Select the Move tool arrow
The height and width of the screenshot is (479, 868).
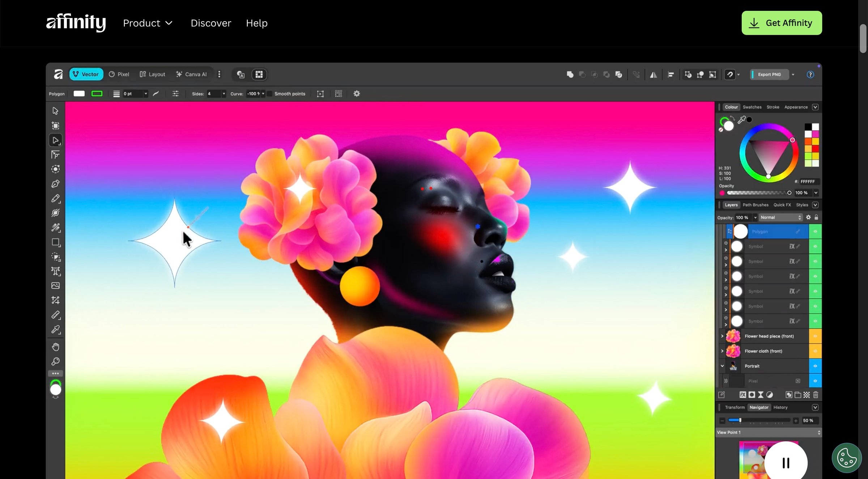click(x=55, y=111)
